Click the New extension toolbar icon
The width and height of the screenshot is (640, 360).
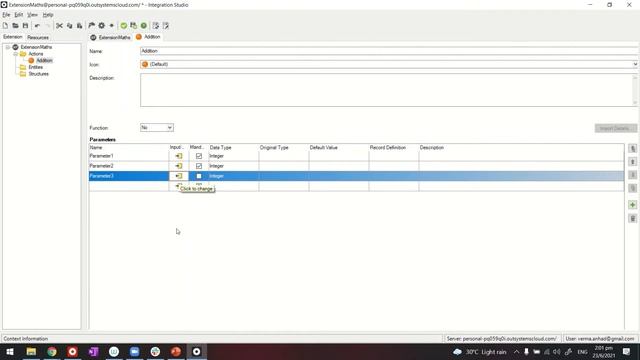[x=5, y=25]
